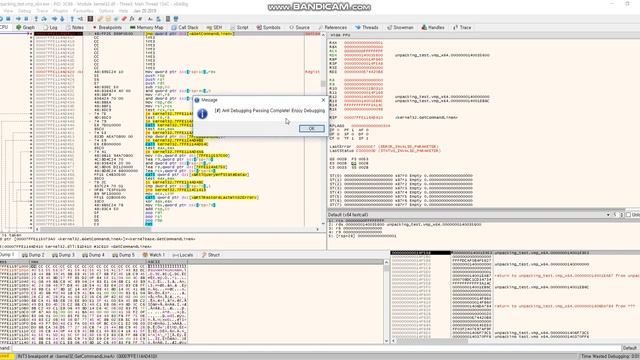640x360 pixels.
Task: Click the Run to User Code icon
Action: 80,19
